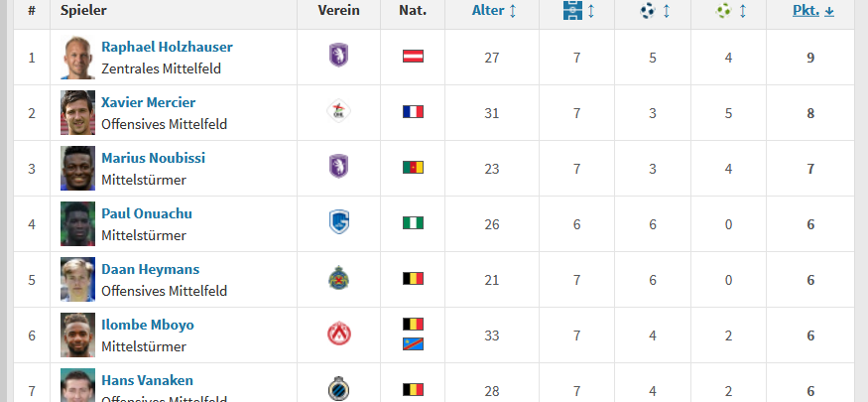Click the Cameroon flag in Noubissi's row
868x402 pixels.
tap(413, 167)
